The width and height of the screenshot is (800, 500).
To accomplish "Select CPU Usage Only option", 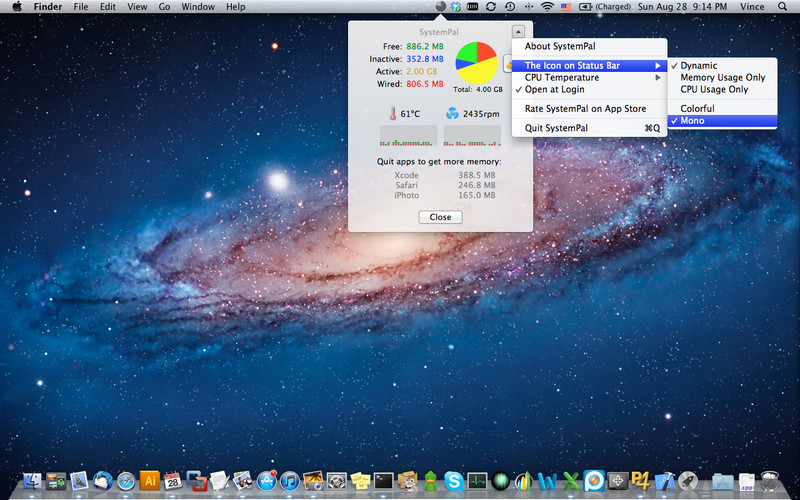I will 722,89.
